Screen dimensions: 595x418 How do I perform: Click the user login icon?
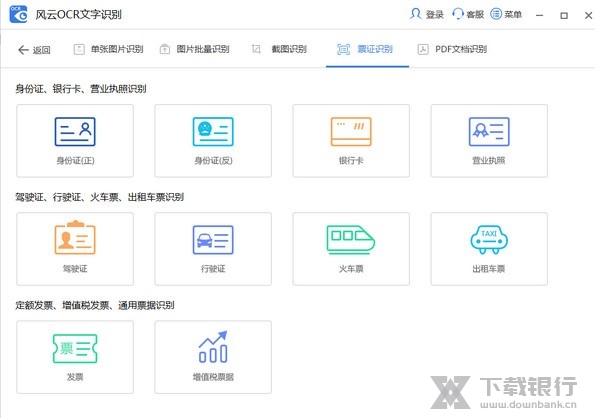pos(416,14)
